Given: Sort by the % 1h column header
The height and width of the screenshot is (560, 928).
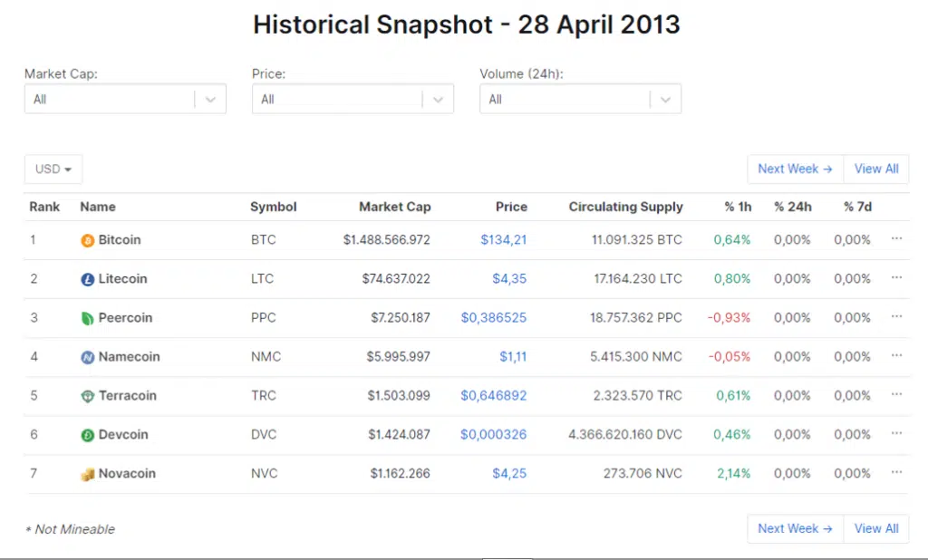Looking at the screenshot, I should 738,207.
